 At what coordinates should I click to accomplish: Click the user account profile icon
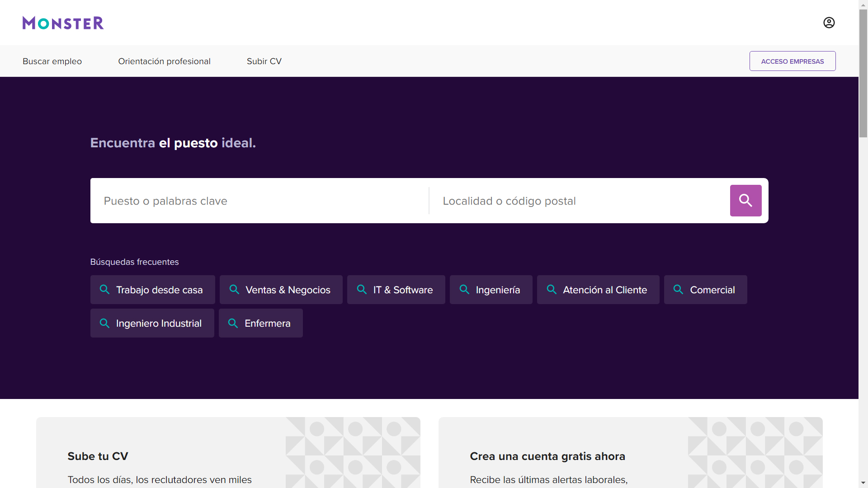click(829, 22)
